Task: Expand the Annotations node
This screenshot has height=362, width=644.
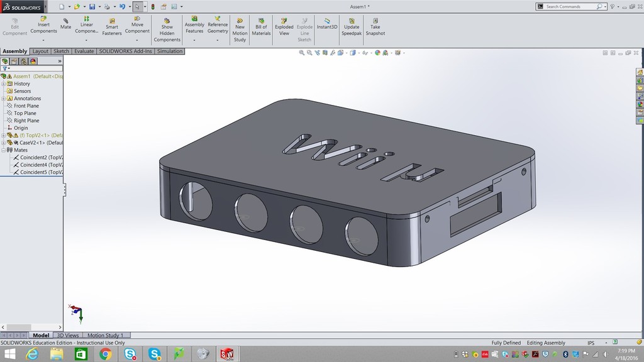Action: [x=3, y=99]
